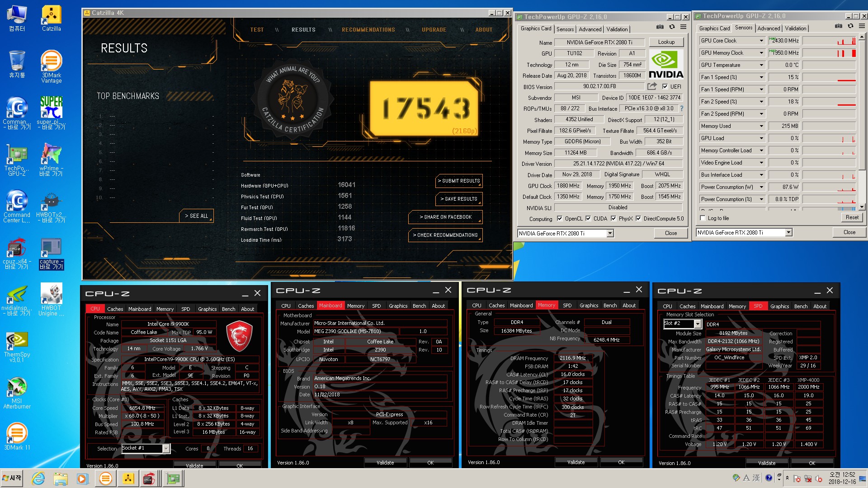Open ThermSpy v3.0.1 desktop icon
This screenshot has width=868, height=488.
(17, 347)
